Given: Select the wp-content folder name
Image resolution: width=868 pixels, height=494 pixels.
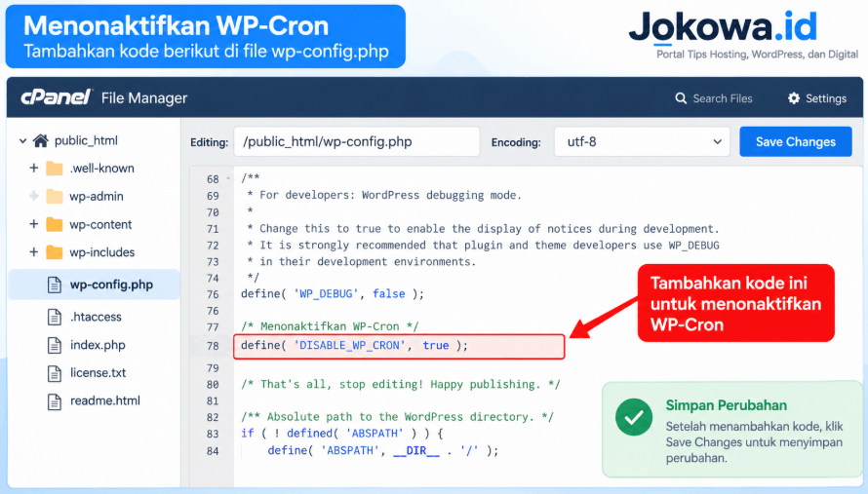Looking at the screenshot, I should pyautogui.click(x=100, y=225).
